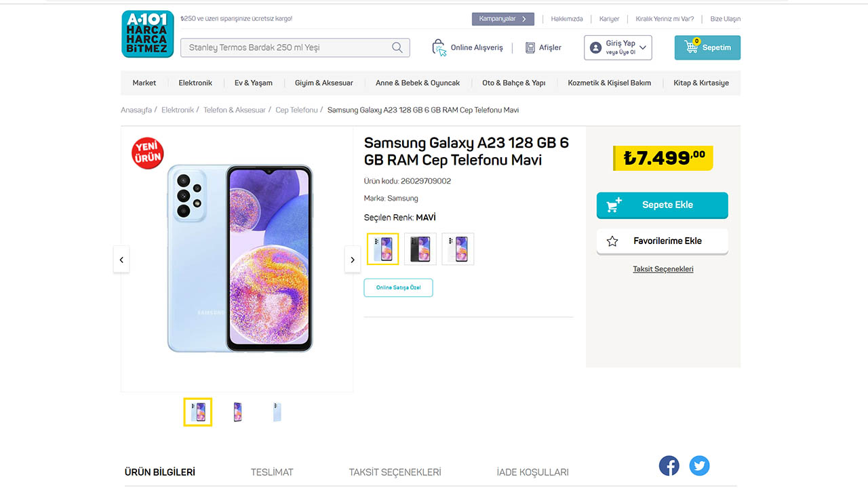The width and height of the screenshot is (868, 488).
Task: Show the next product image with the right arrow
Action: pos(352,260)
